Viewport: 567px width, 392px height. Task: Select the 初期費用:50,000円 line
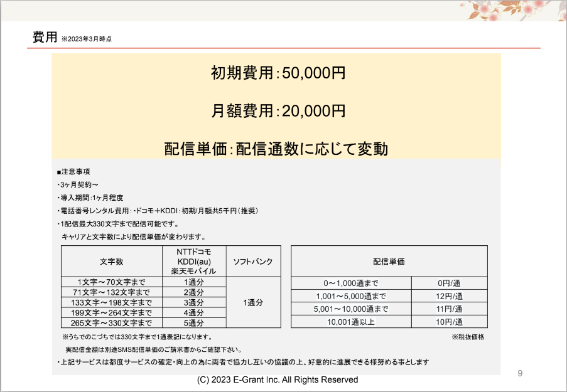pyautogui.click(x=278, y=73)
